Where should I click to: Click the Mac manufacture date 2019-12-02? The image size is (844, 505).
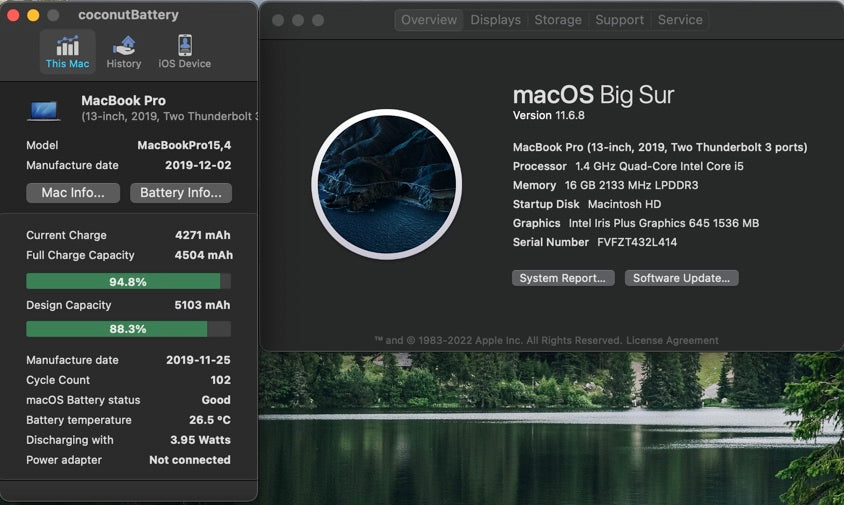[x=198, y=165]
